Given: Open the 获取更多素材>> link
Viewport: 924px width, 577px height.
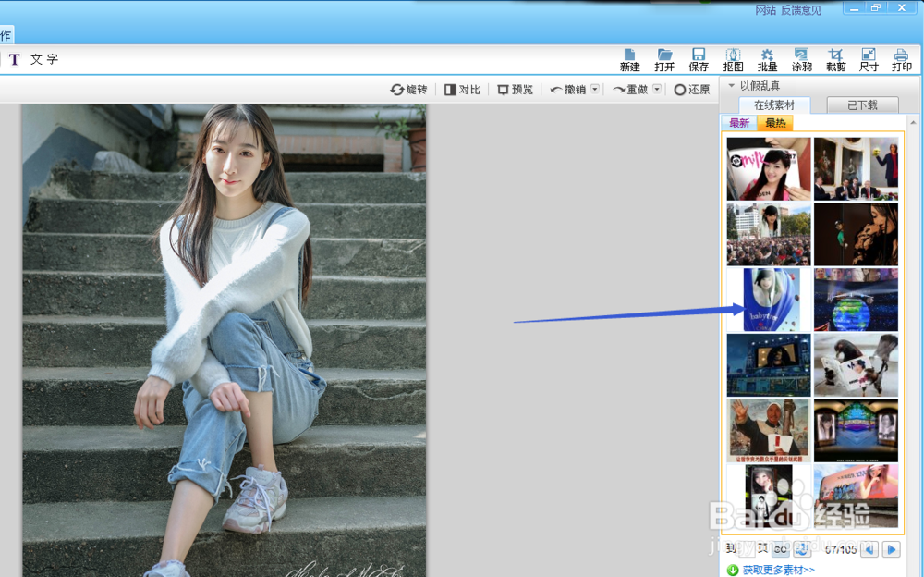Looking at the screenshot, I should [x=778, y=570].
